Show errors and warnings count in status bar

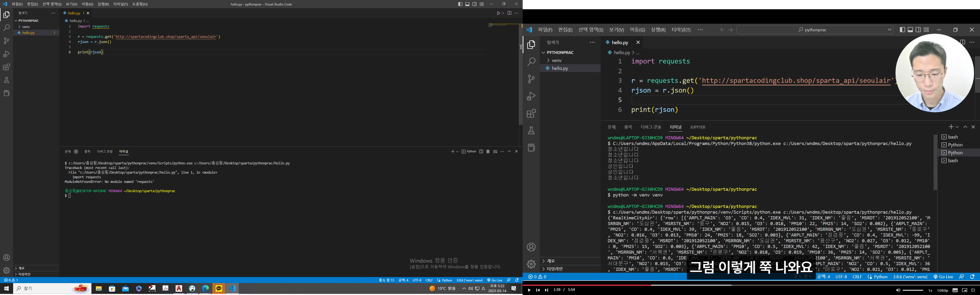11,280
